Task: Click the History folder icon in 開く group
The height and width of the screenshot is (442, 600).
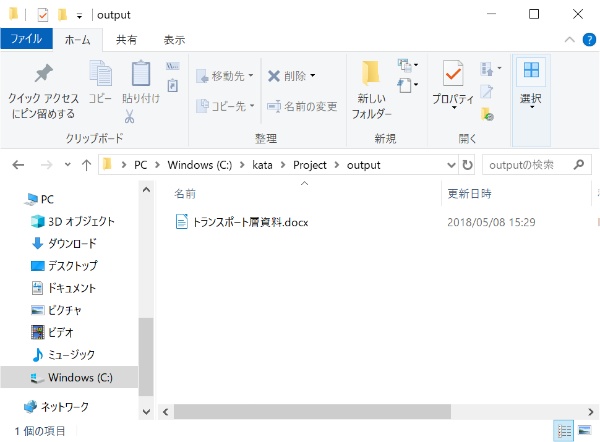Action: tap(487, 114)
